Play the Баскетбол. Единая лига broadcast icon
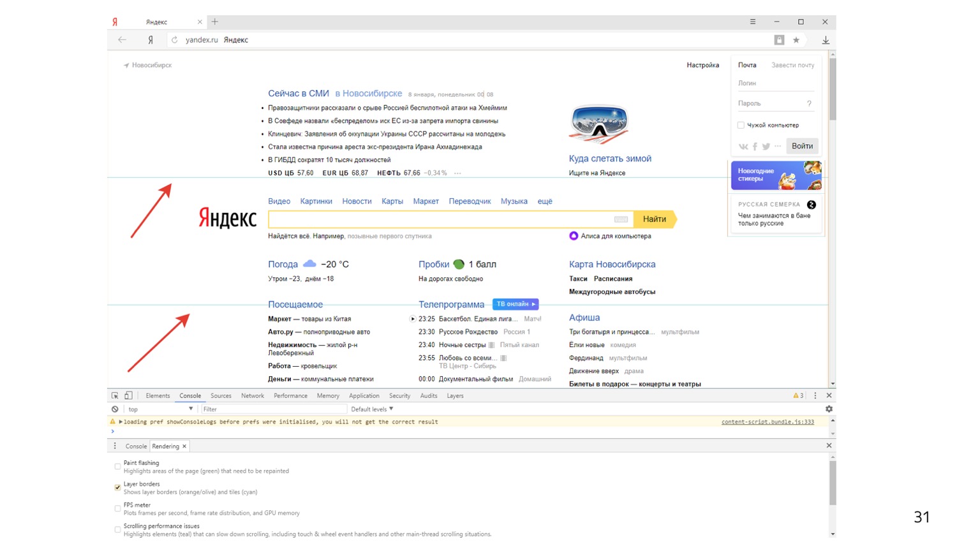980x551 pixels. [413, 319]
